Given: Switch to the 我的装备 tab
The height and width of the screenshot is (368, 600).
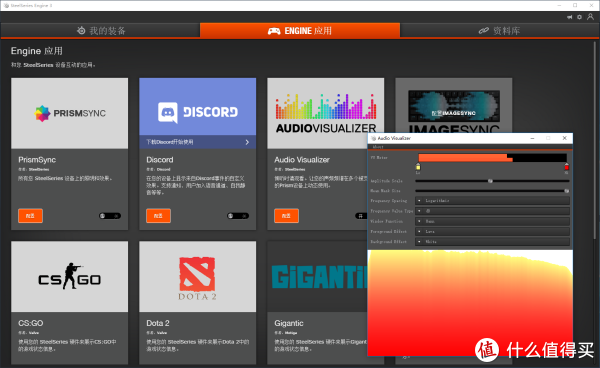Looking at the screenshot, I should point(101,31).
